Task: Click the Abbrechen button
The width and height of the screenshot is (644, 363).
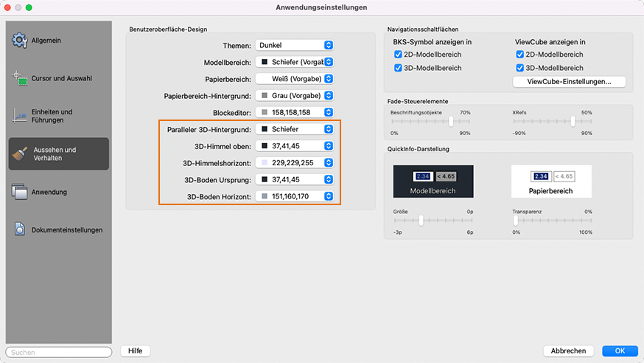Action: (x=568, y=351)
